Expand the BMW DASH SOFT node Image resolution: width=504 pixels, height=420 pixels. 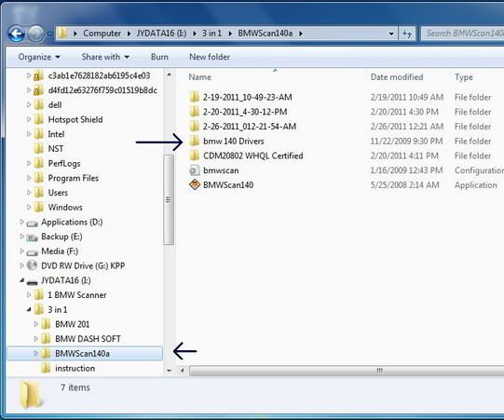click(x=35, y=339)
